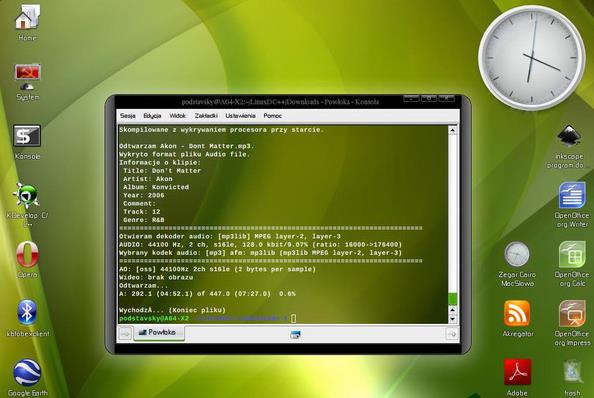The height and width of the screenshot is (398, 594).
Task: Click the terminal scrollbar up arrow at top
Action: (452, 130)
